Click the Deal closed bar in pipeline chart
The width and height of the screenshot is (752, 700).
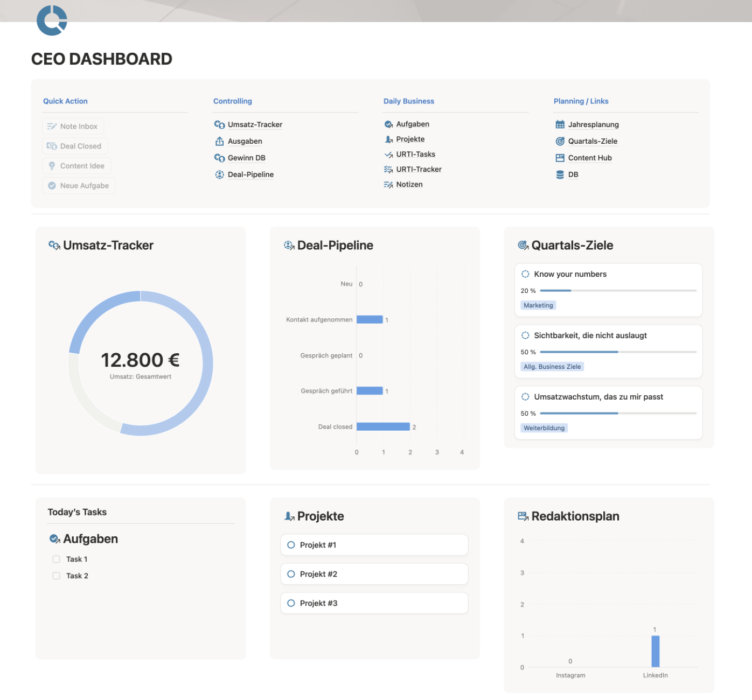coord(383,427)
